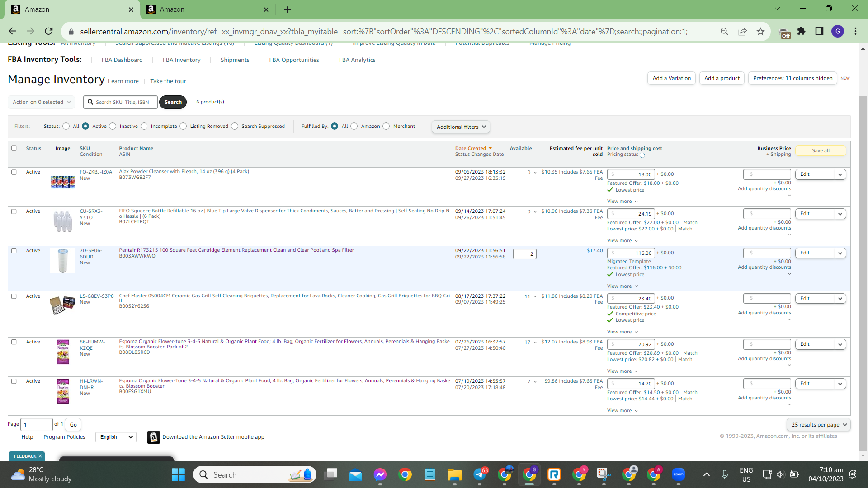Select the Inactive status radio button
This screenshot has height=488, width=868.
coord(113,126)
